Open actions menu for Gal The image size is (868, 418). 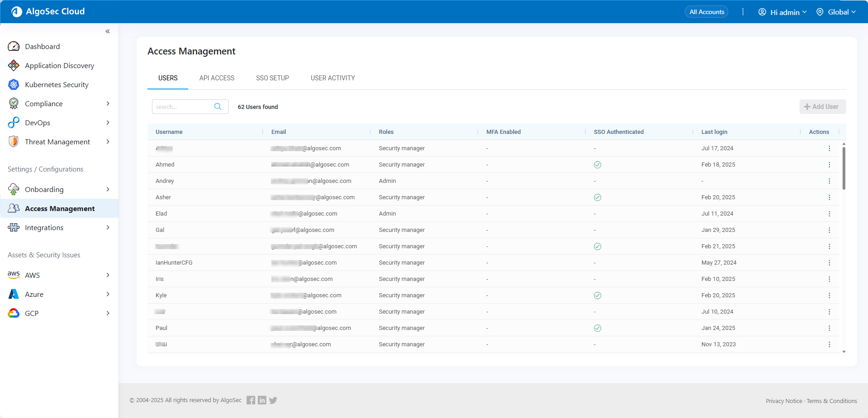tap(829, 230)
